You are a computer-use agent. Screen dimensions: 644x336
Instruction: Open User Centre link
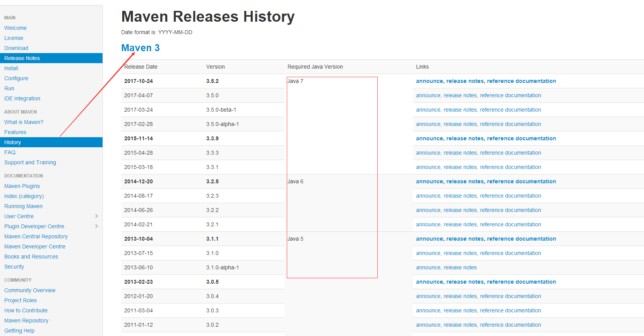point(19,216)
